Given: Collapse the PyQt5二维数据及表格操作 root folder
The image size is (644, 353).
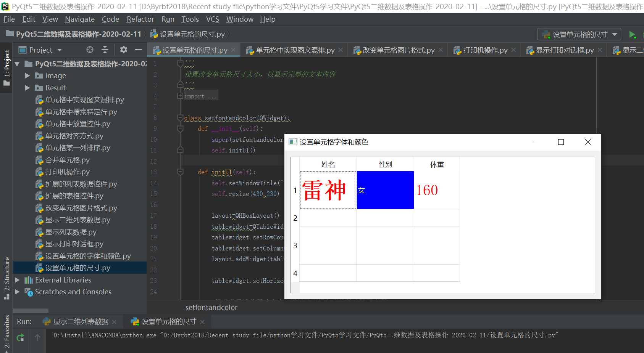Looking at the screenshot, I should [x=17, y=64].
